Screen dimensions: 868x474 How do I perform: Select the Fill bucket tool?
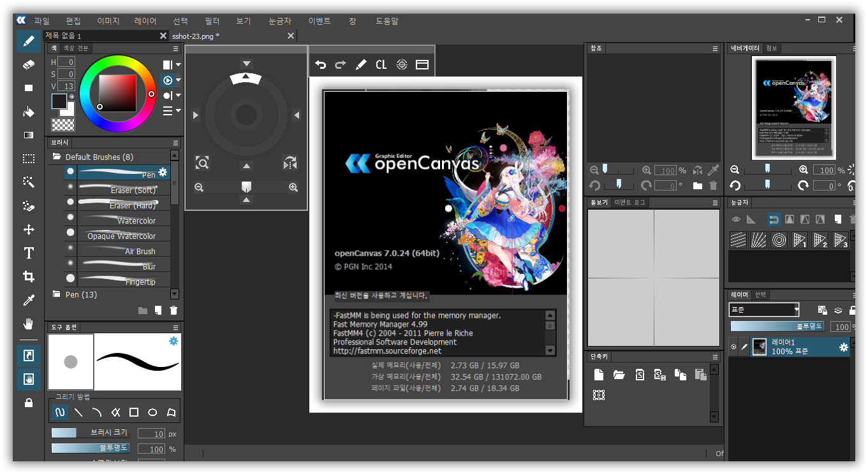pos(29,112)
